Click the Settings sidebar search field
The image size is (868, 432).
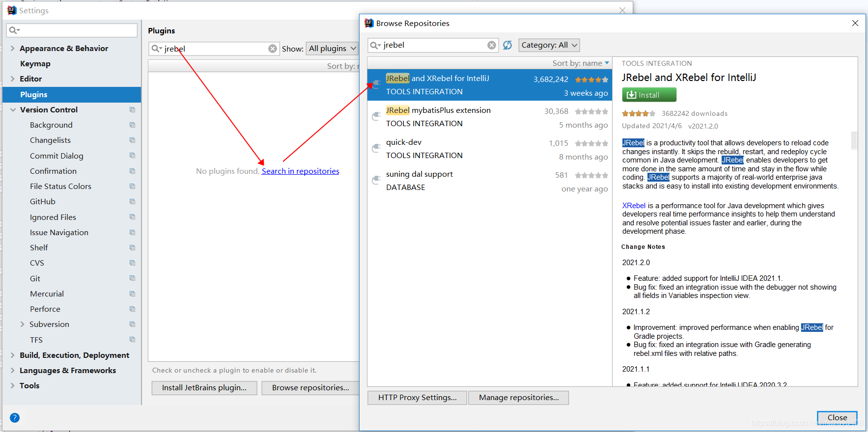pyautogui.click(x=72, y=30)
